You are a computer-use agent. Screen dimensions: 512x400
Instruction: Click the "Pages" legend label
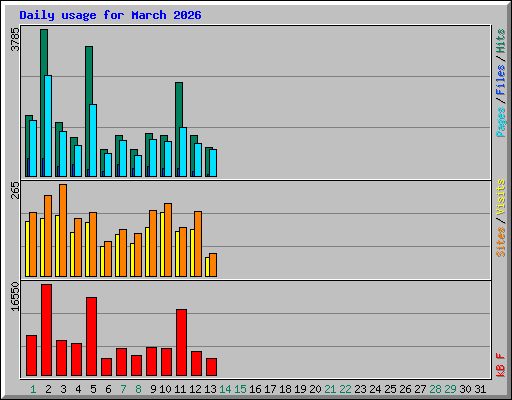[x=500, y=122]
